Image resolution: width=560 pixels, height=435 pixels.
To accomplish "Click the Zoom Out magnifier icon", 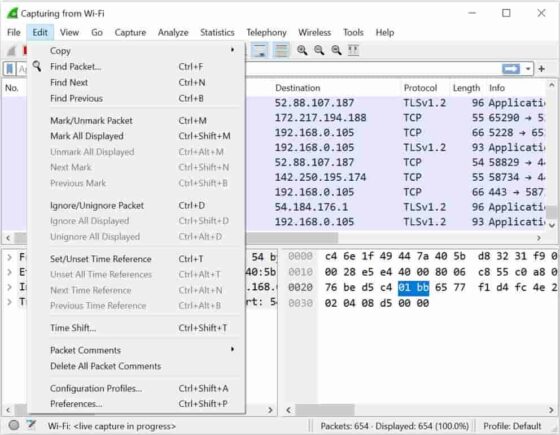I will [x=319, y=50].
